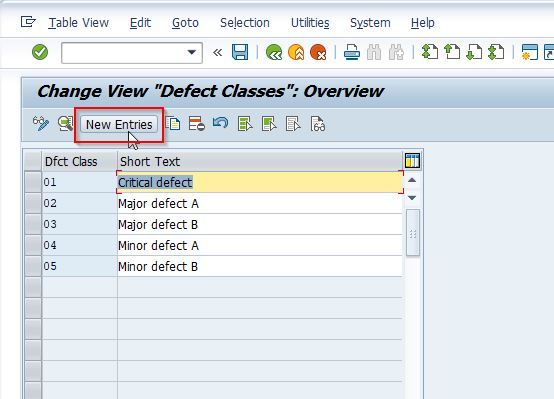This screenshot has width=554, height=399.
Task: Click defect class cell 01
Action: [x=79, y=182]
